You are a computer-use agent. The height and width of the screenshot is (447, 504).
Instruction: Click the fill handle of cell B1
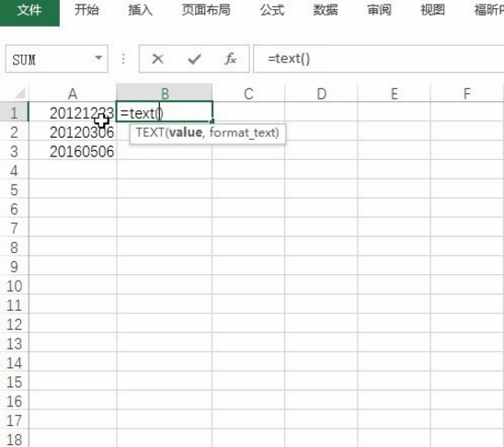pos(212,121)
